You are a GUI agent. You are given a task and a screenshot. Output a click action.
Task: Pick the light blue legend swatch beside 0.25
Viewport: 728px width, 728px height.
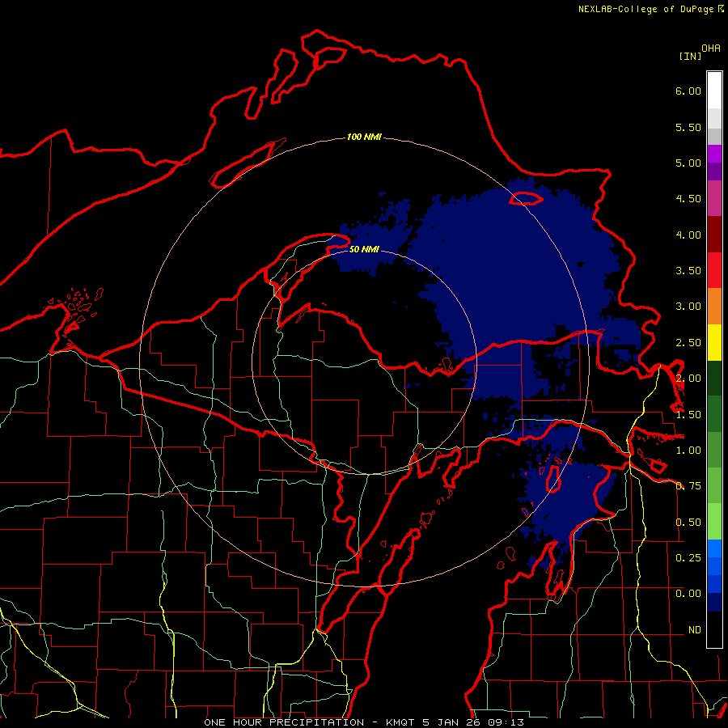[714, 548]
